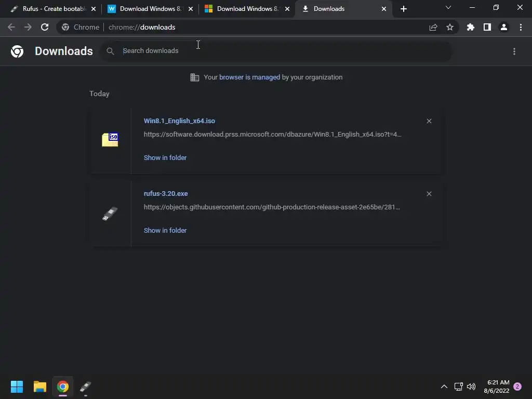Click the software.download.prss.microsoft.com source URL
The height and width of the screenshot is (399, 532).
pyautogui.click(x=272, y=135)
